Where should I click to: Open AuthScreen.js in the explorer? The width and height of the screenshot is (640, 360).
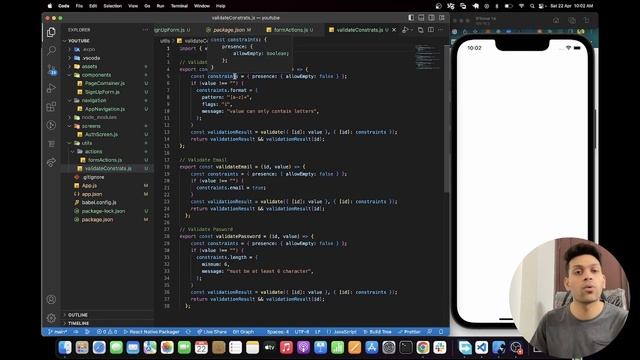point(101,134)
